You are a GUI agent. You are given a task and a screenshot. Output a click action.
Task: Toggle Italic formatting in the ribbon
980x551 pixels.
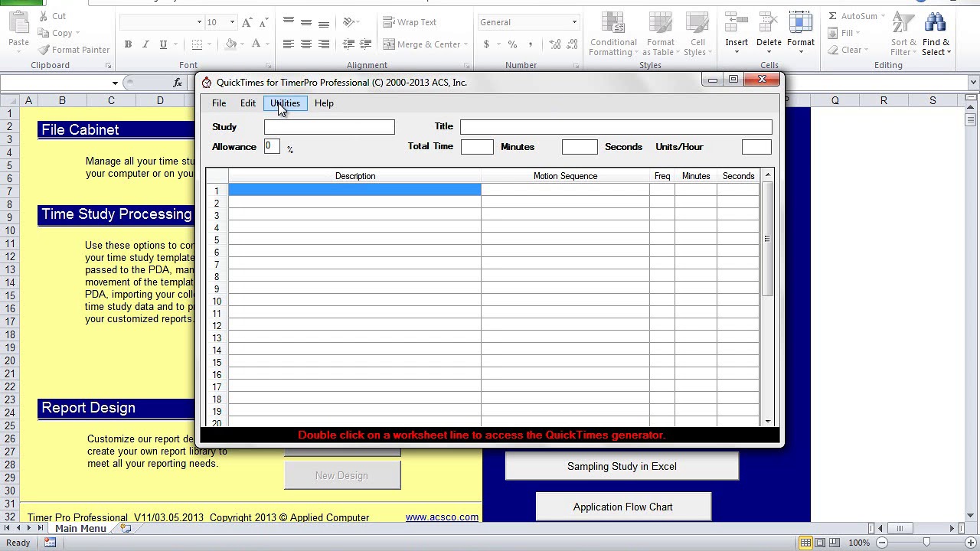[145, 44]
